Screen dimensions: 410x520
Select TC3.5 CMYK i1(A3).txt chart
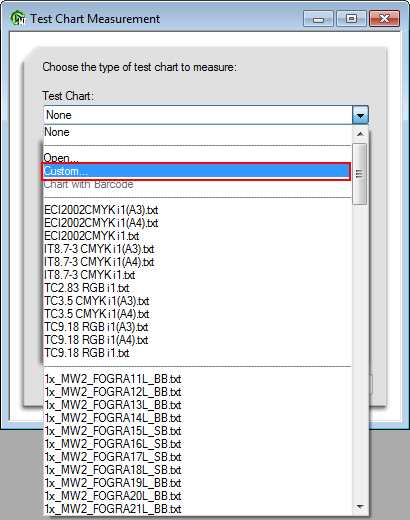click(x=197, y=301)
